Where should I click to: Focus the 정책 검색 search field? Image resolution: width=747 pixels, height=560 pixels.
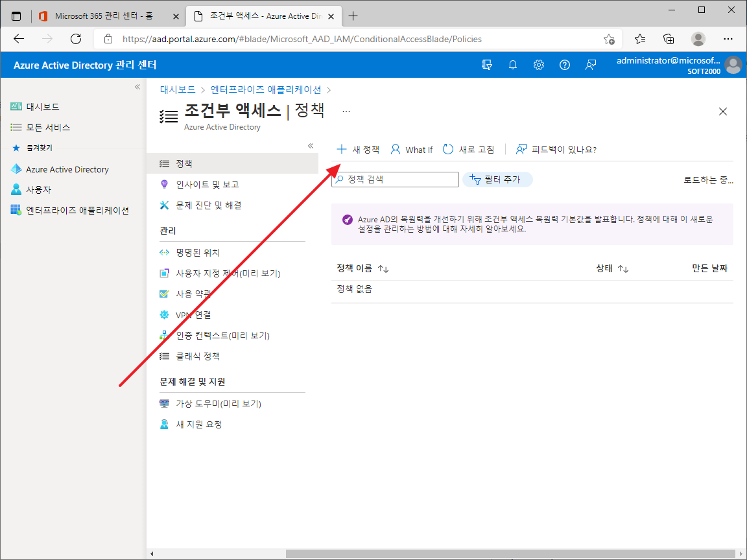[395, 180]
